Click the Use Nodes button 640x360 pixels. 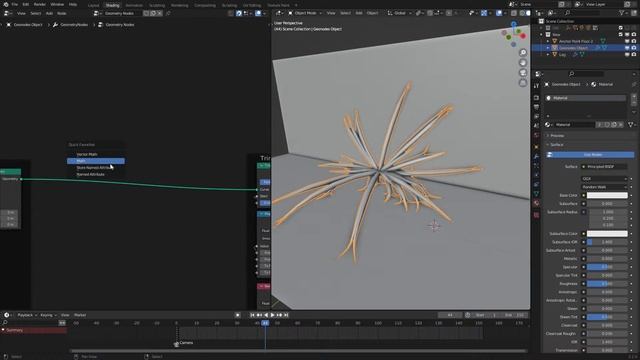590,155
